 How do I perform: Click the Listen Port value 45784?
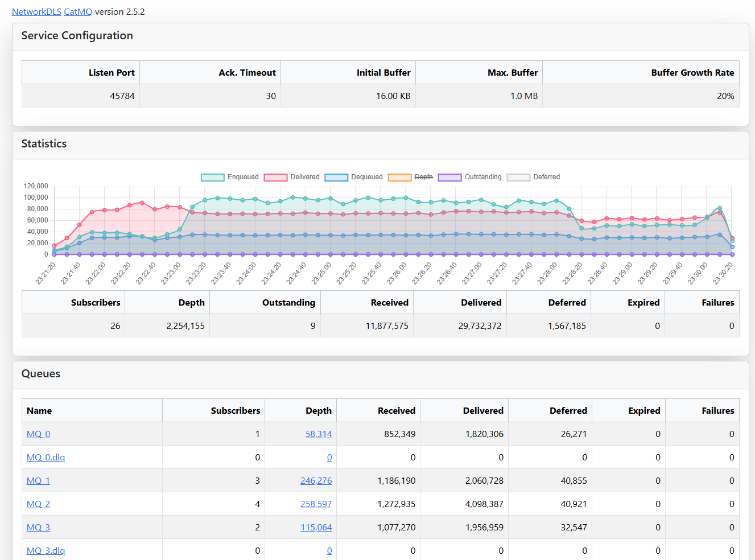122,96
